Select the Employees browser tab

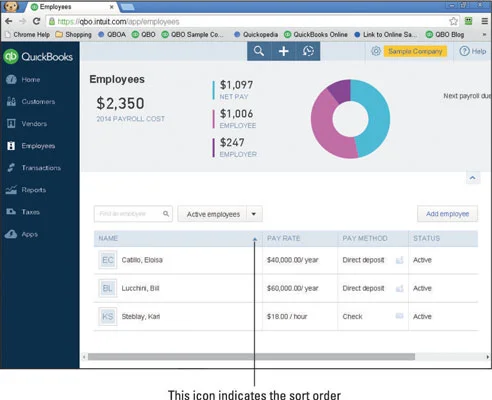(72, 7)
